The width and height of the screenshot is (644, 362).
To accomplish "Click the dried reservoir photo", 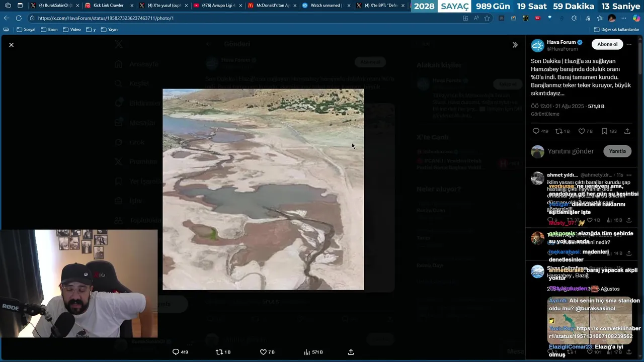I will [x=263, y=190].
